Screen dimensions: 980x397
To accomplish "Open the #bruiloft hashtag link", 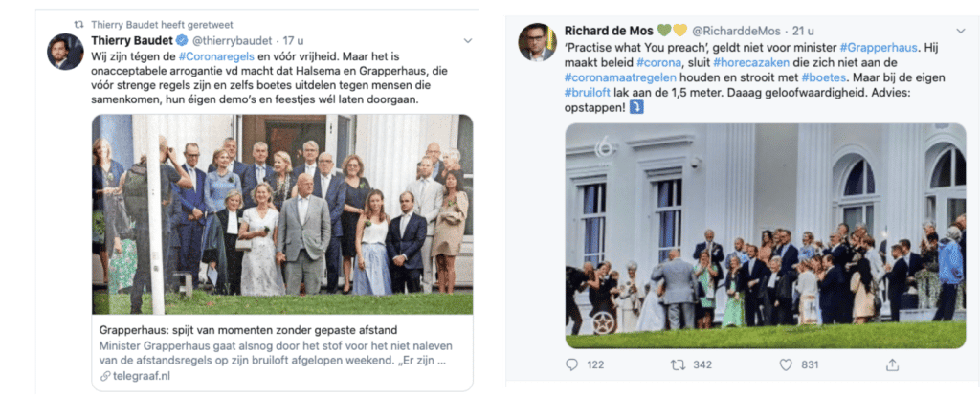I will [x=584, y=95].
